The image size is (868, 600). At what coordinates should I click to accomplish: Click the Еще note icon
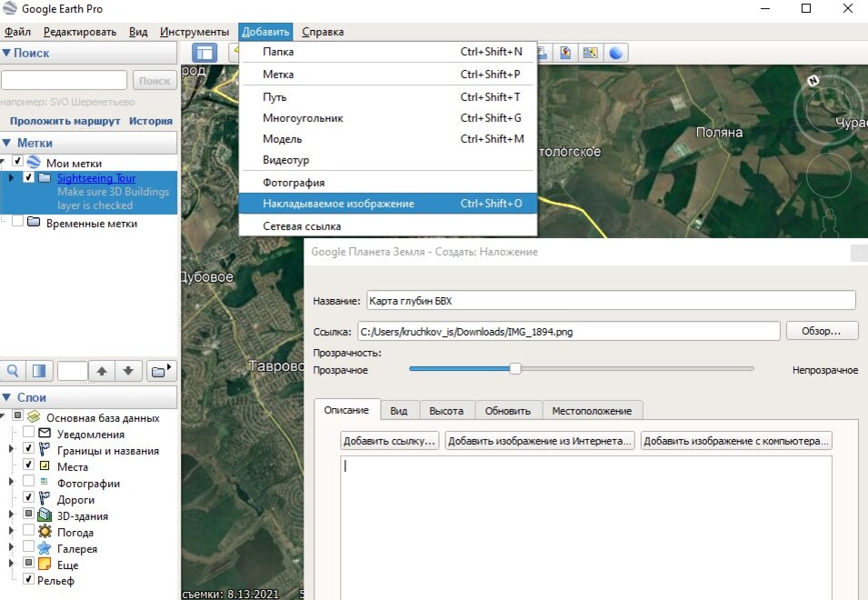(45, 564)
